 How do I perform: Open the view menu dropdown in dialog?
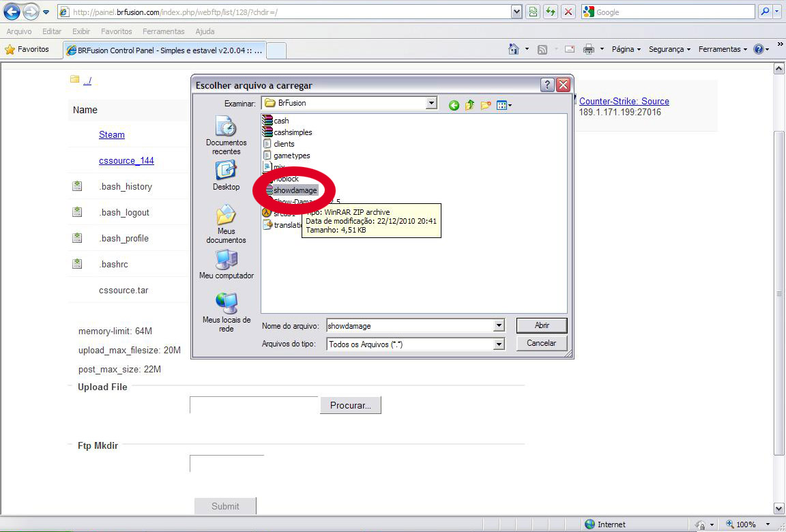[x=505, y=105]
